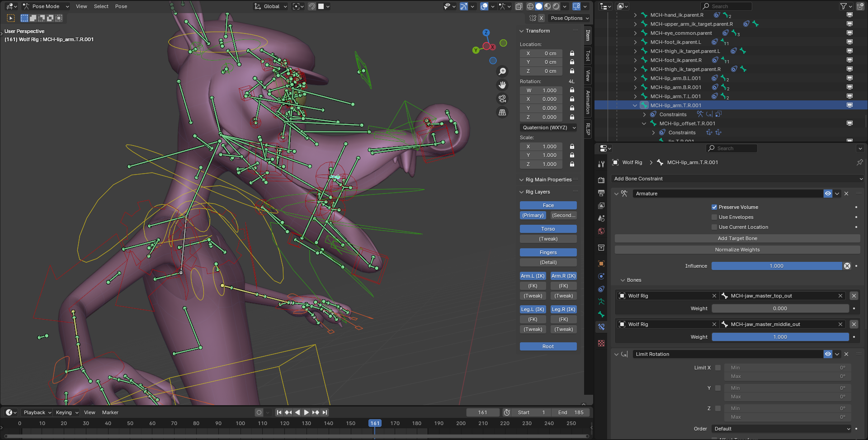Open the Output properties tab icon
The width and height of the screenshot is (868, 440).
pyautogui.click(x=601, y=193)
